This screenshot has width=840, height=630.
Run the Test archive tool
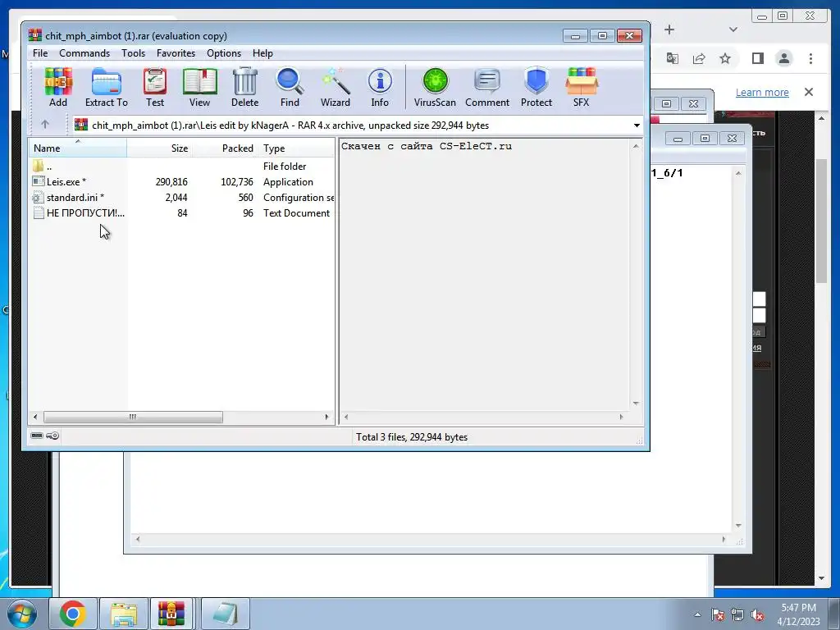coord(155,87)
